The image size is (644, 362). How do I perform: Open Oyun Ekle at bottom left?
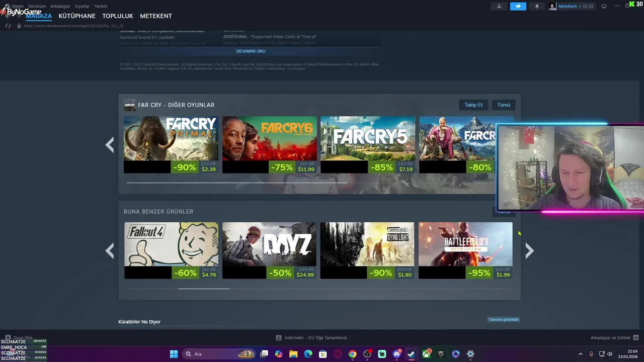click(x=23, y=338)
